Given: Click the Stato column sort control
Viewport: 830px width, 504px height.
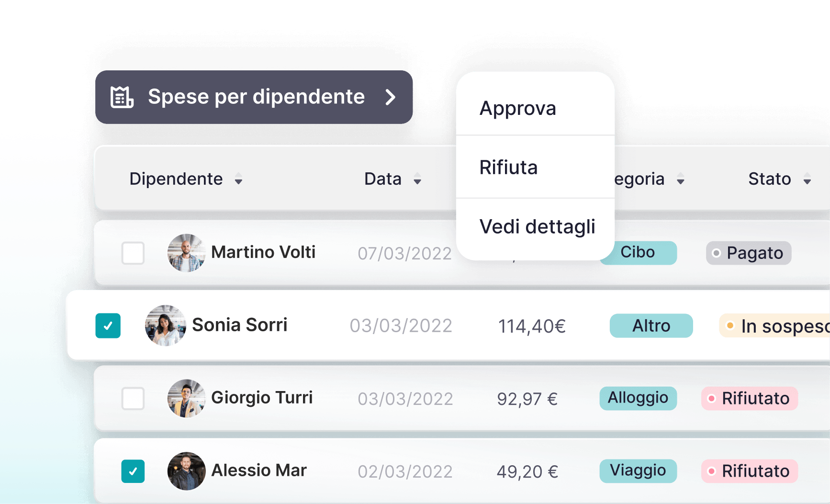Looking at the screenshot, I should tap(808, 180).
